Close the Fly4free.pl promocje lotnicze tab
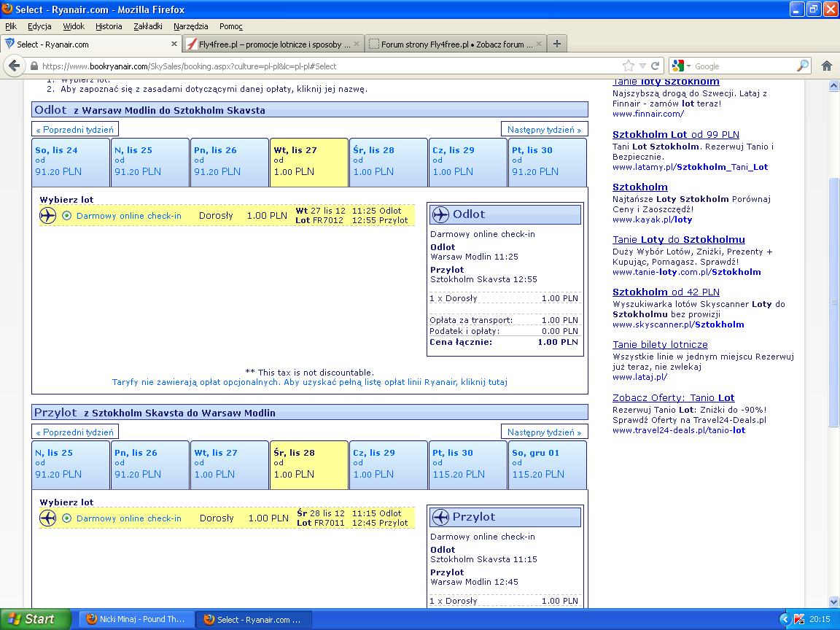 tap(357, 44)
